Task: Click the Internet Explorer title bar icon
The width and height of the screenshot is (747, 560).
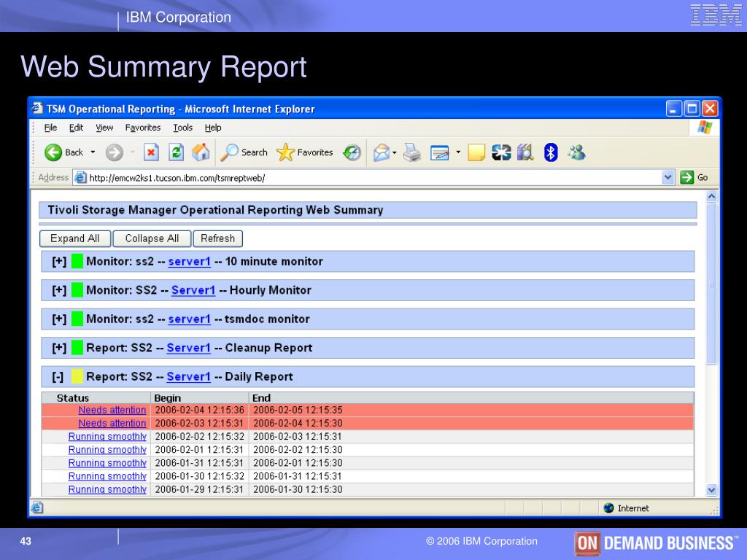Action: click(37, 109)
